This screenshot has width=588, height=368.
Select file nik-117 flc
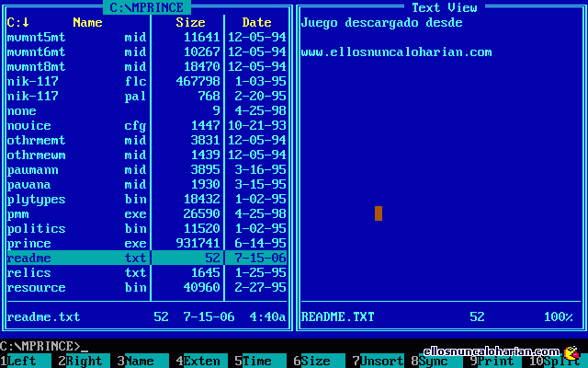coord(147,81)
